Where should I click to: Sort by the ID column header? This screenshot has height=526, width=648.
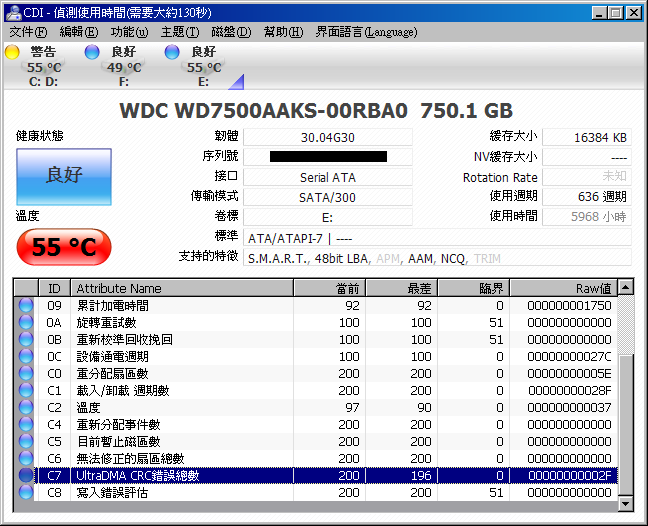[54, 288]
